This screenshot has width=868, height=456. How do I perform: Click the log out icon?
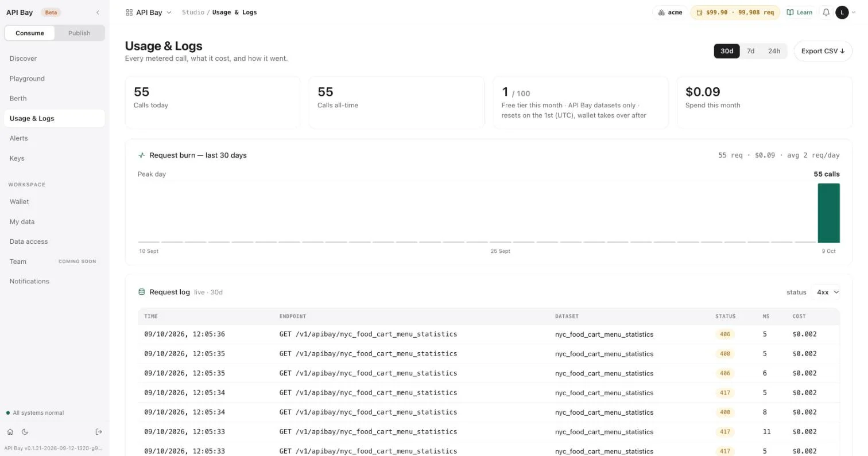click(x=99, y=432)
